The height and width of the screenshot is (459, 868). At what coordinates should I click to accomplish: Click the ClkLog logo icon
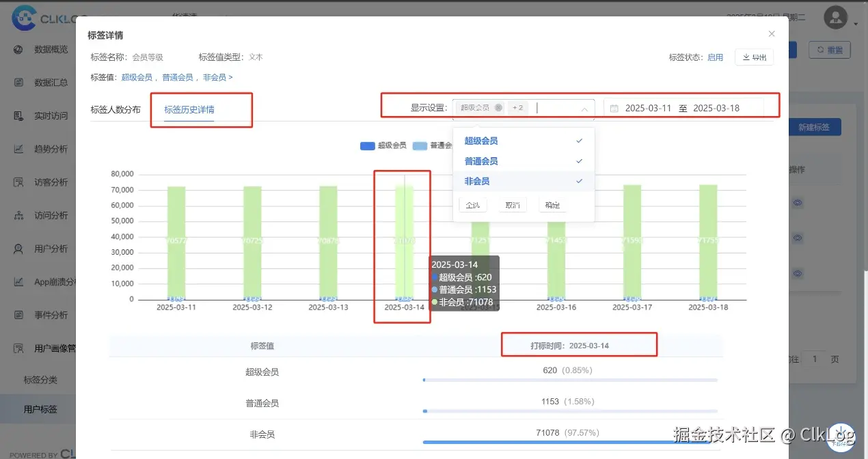23,18
